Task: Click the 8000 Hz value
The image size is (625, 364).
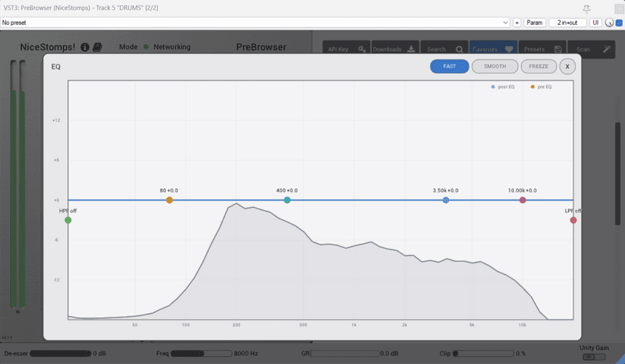Action: pyautogui.click(x=246, y=353)
